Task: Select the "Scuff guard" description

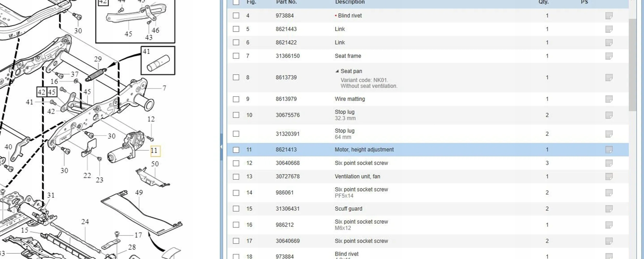Action: tap(348, 209)
